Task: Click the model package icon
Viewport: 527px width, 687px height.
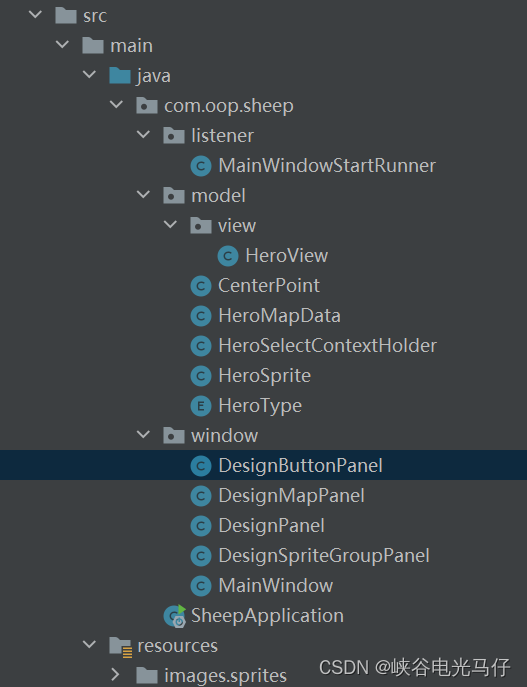Action: pos(174,195)
